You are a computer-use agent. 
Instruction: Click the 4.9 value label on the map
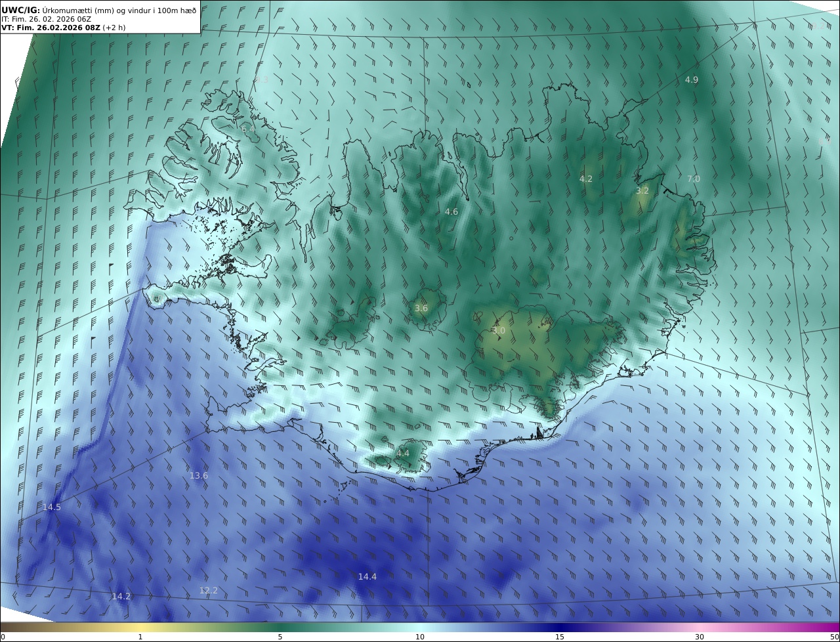tap(692, 79)
